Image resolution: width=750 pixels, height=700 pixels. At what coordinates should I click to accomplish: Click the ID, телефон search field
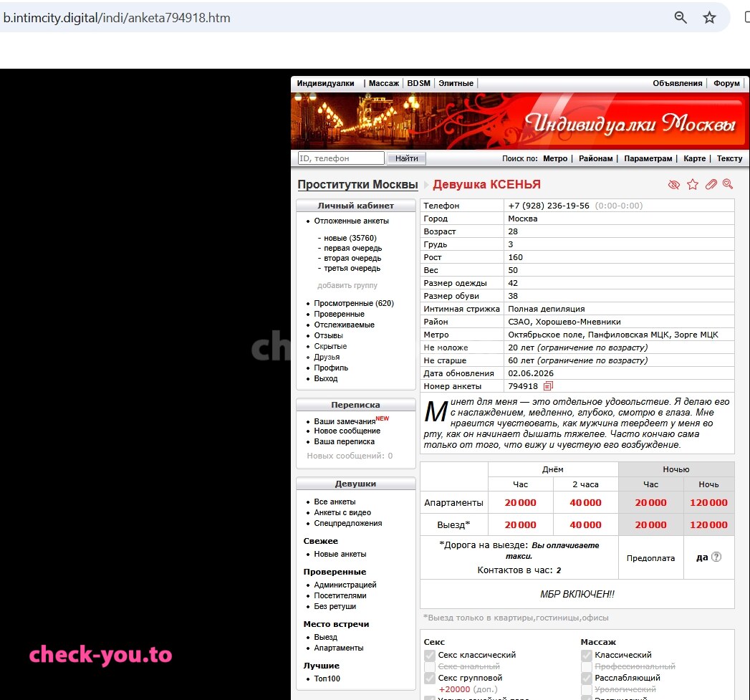[x=341, y=158]
